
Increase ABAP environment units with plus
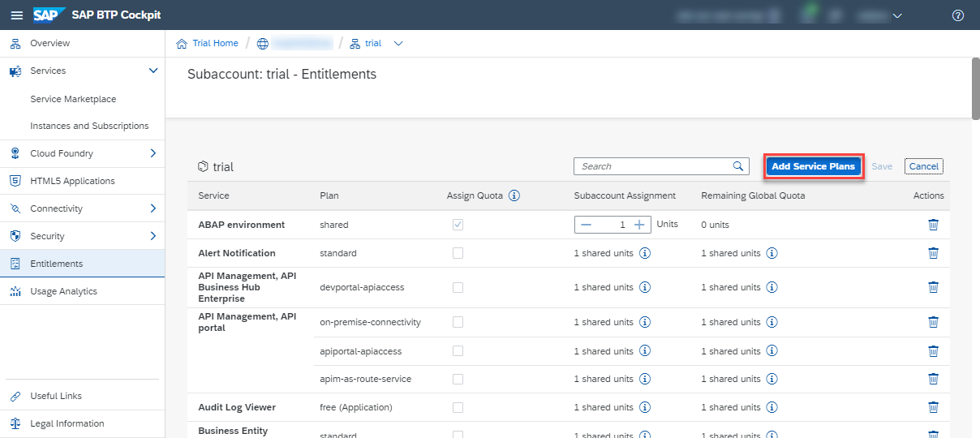[639, 225]
